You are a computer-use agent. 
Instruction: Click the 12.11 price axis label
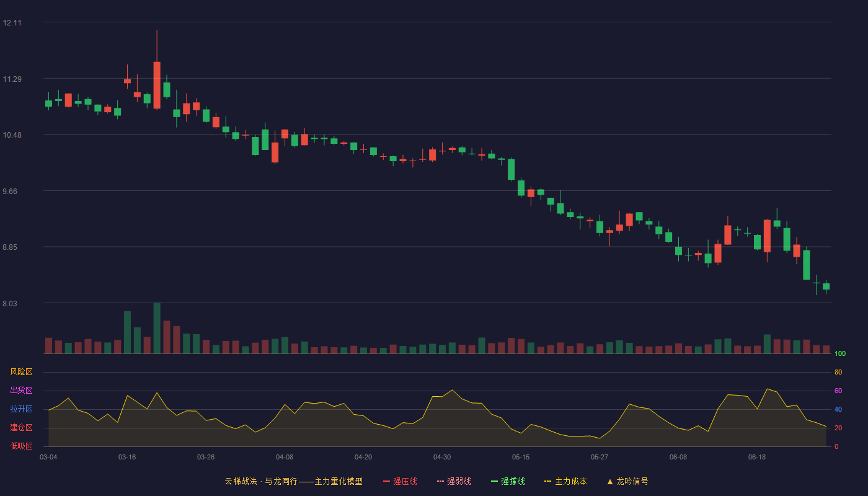pyautogui.click(x=12, y=23)
